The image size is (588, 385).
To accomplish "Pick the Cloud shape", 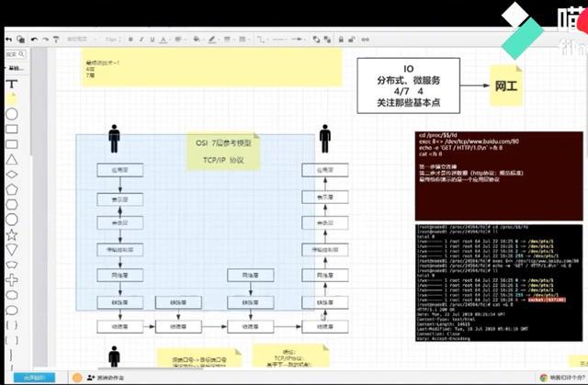I will (x=12, y=295).
